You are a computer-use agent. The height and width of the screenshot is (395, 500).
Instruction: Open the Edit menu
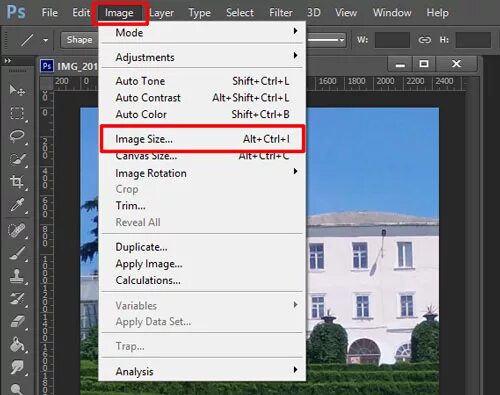[x=81, y=13]
